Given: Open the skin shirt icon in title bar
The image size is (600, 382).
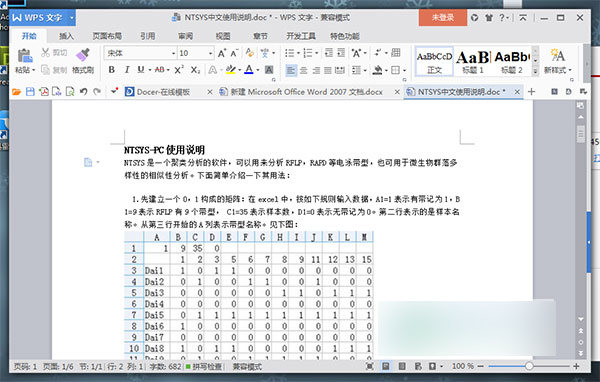Looking at the screenshot, I should tap(489, 18).
